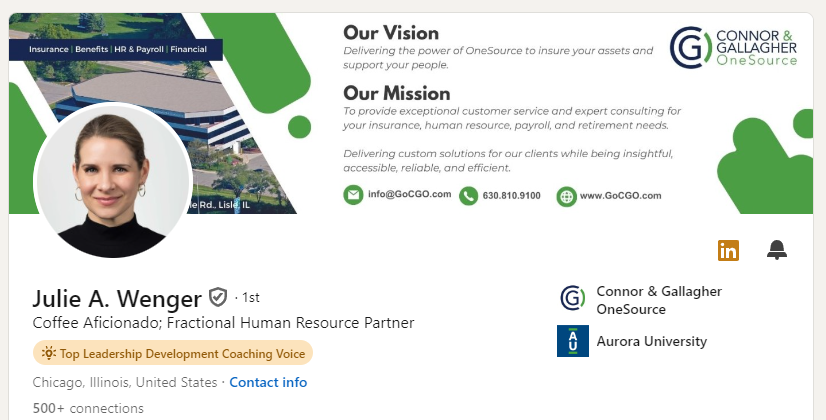Open the Contact info link
Viewport: 826px width, 420px height.
[x=268, y=382]
